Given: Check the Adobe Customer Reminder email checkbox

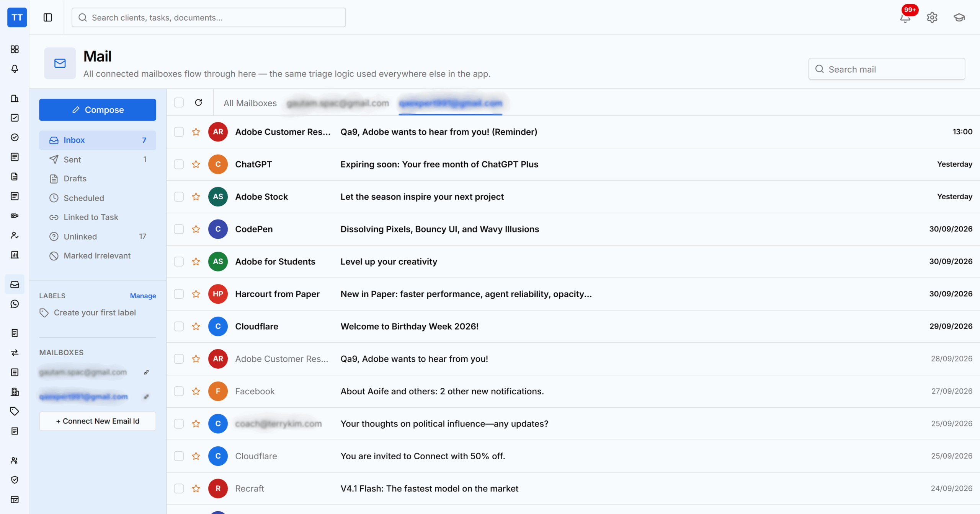Looking at the screenshot, I should pyautogui.click(x=179, y=132).
